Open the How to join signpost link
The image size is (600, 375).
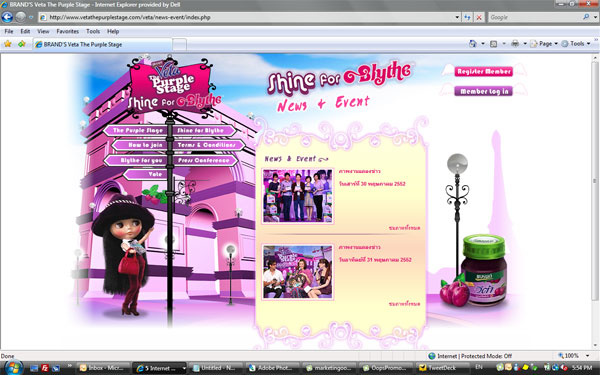pyautogui.click(x=140, y=145)
